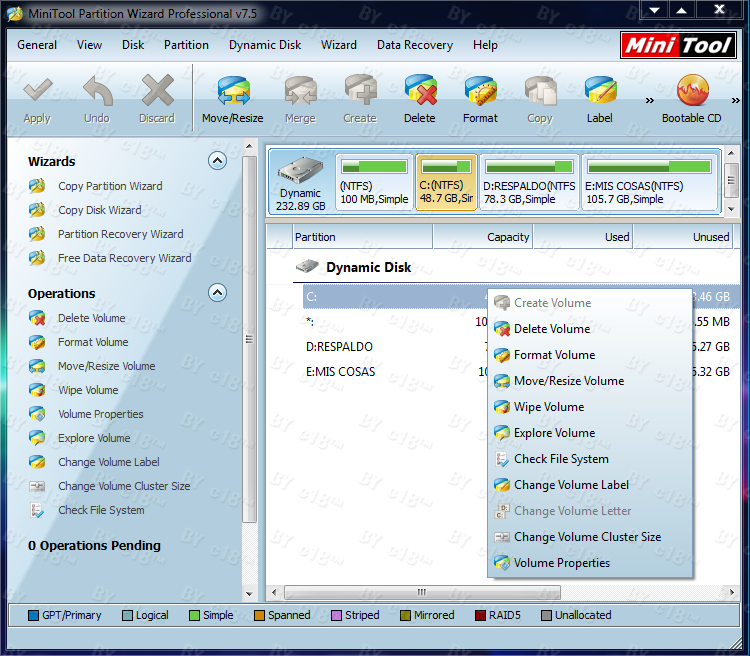
Task: Sort by the Capacity column header
Action: click(x=483, y=237)
